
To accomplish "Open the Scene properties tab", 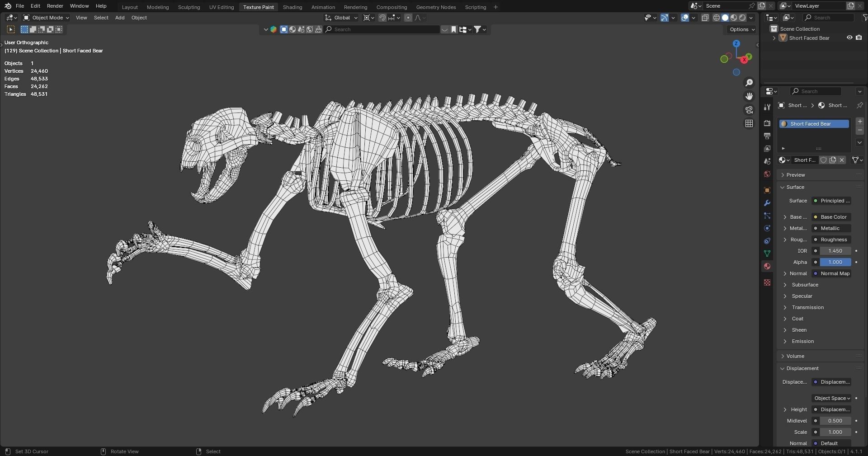I will [767, 161].
